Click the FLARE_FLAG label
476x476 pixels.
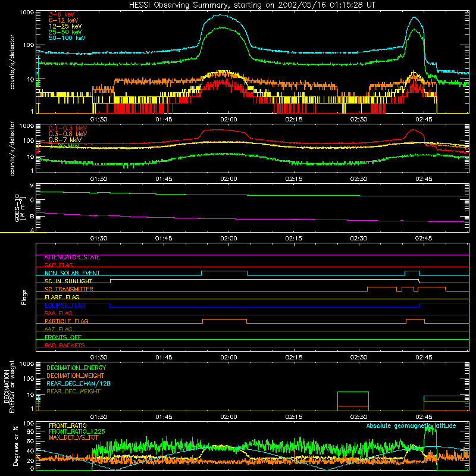point(62,296)
